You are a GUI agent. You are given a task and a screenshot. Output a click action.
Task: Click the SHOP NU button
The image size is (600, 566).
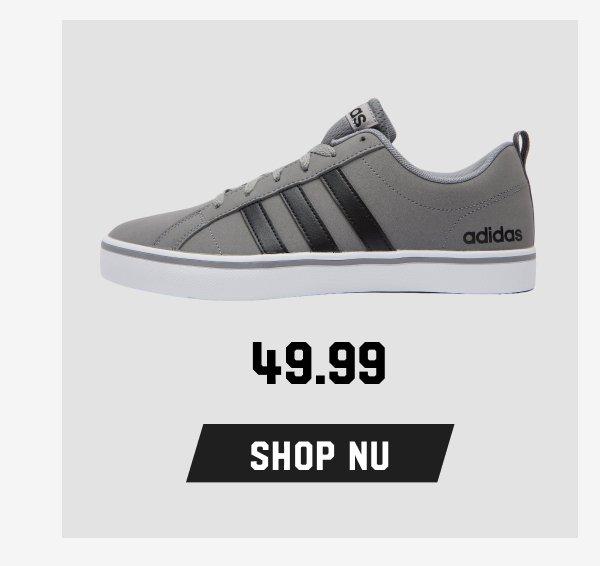320,453
